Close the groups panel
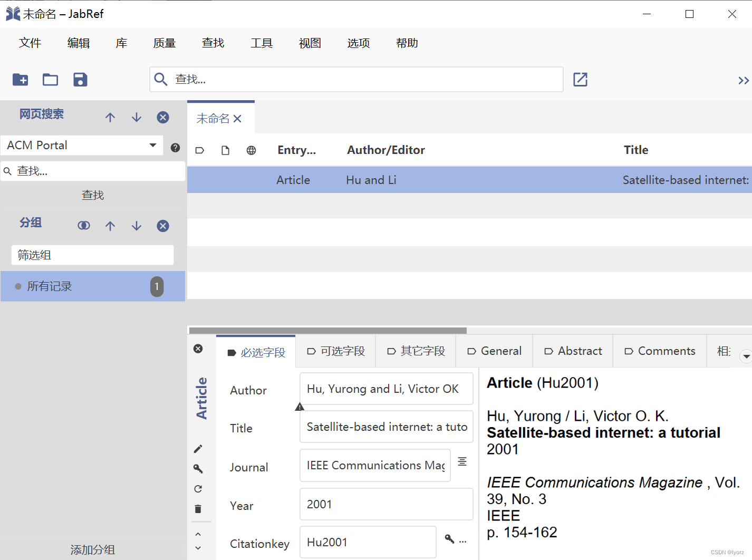 point(163,226)
